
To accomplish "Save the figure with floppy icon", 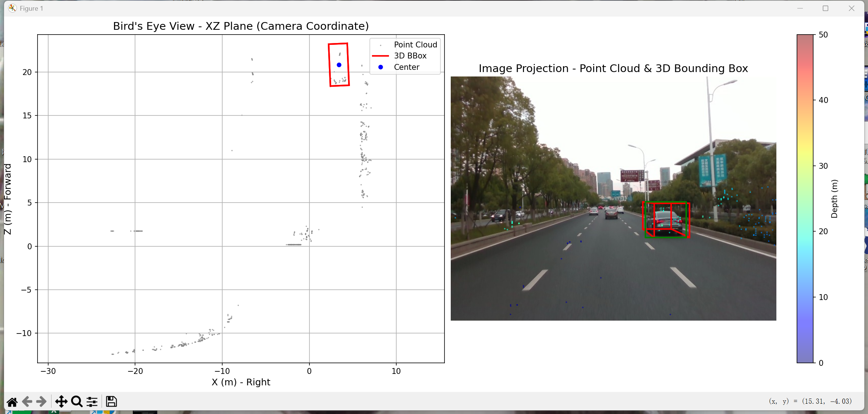I will [111, 401].
